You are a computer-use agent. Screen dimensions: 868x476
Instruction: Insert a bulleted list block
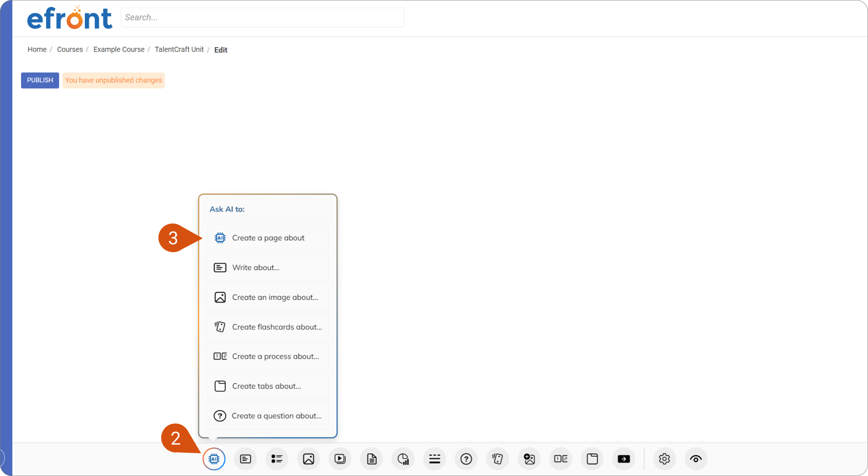(277, 459)
